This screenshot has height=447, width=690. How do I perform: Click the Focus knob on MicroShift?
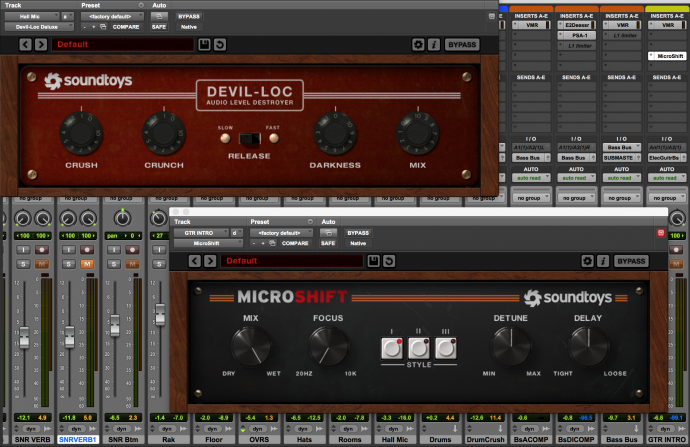(x=328, y=346)
